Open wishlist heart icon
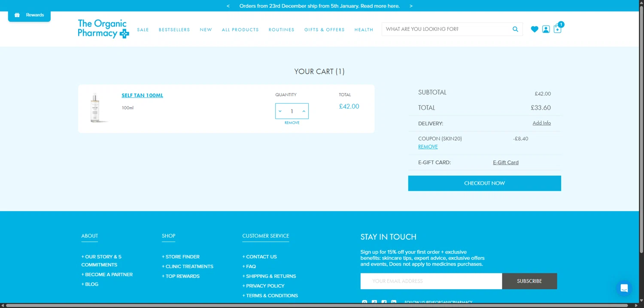 tap(535, 29)
